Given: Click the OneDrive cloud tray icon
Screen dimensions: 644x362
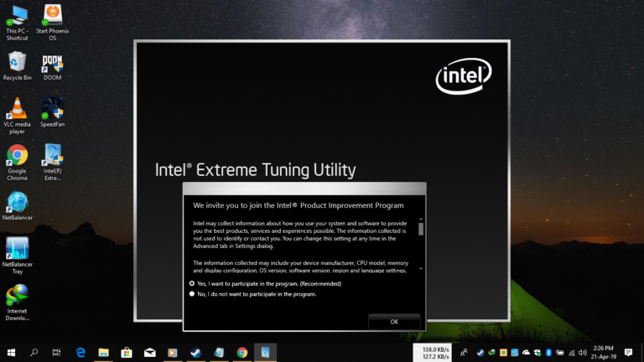Looking at the screenshot, I should point(526,353).
